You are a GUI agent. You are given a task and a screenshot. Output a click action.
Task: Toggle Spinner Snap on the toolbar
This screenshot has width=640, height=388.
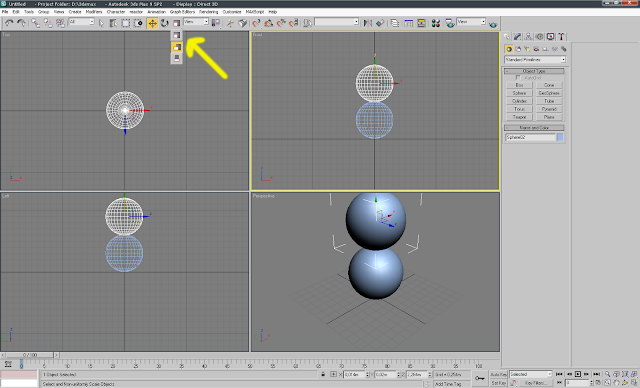tap(293, 23)
